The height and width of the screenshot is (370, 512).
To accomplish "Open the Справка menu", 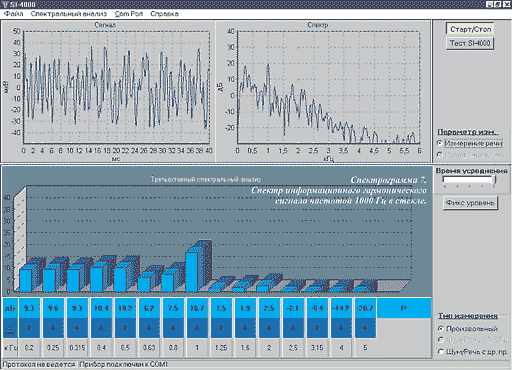I will (164, 14).
